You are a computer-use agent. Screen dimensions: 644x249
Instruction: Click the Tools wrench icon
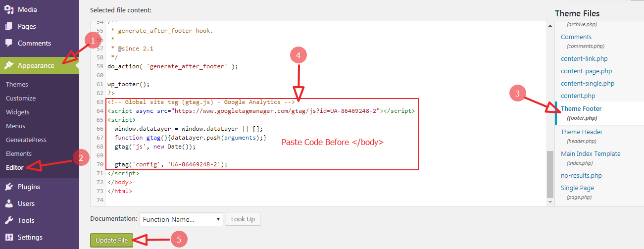click(x=9, y=220)
